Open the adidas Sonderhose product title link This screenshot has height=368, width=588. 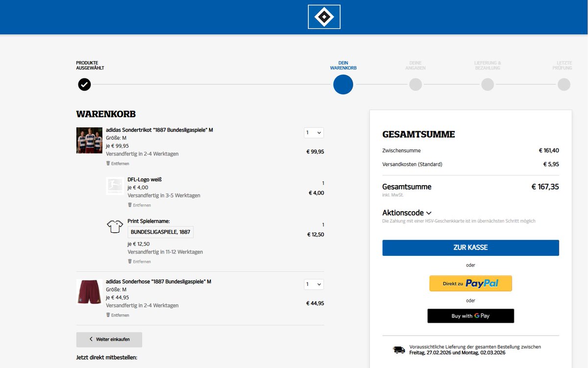tap(158, 281)
